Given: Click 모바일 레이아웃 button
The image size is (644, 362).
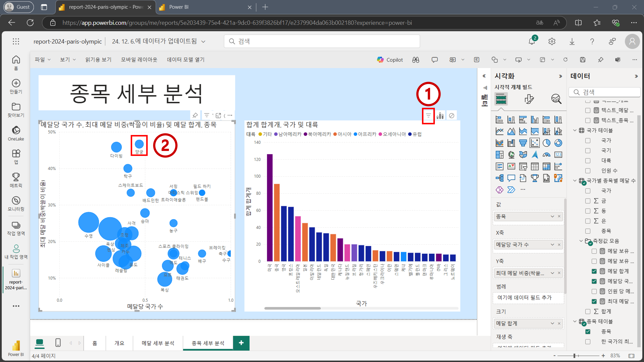Looking at the screenshot, I should 139,60.
